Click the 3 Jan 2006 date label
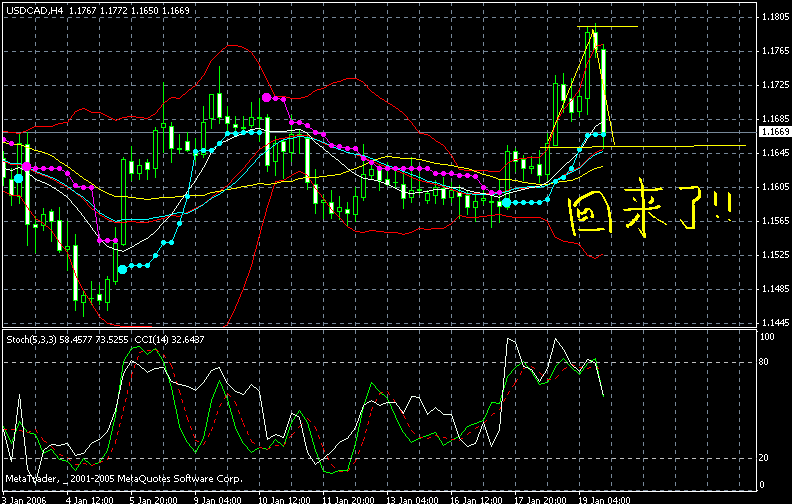 23,500
